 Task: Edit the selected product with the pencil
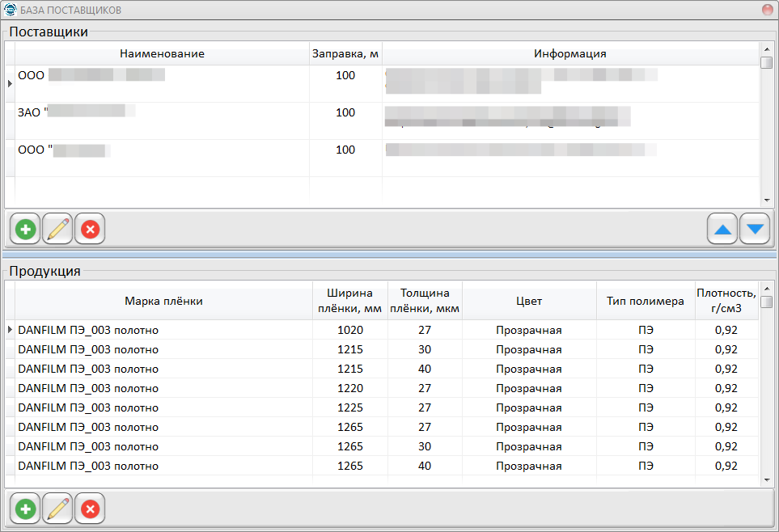(x=57, y=509)
